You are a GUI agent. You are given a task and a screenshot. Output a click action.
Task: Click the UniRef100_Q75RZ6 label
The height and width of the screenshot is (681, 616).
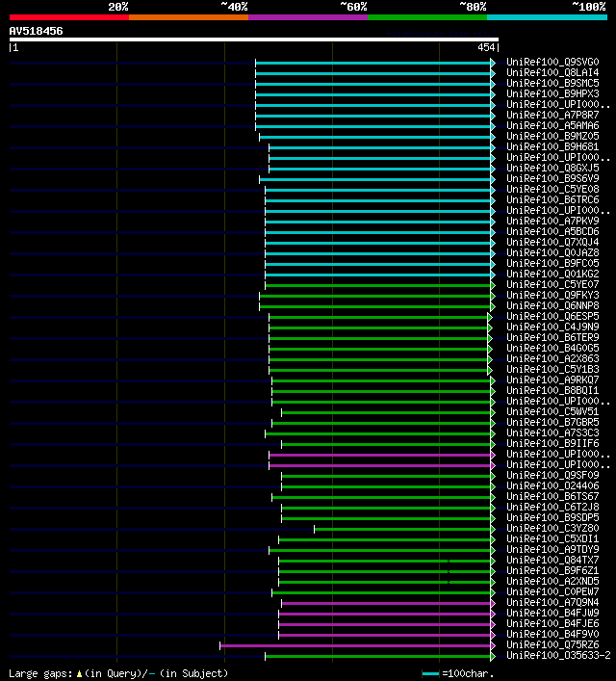point(552,645)
